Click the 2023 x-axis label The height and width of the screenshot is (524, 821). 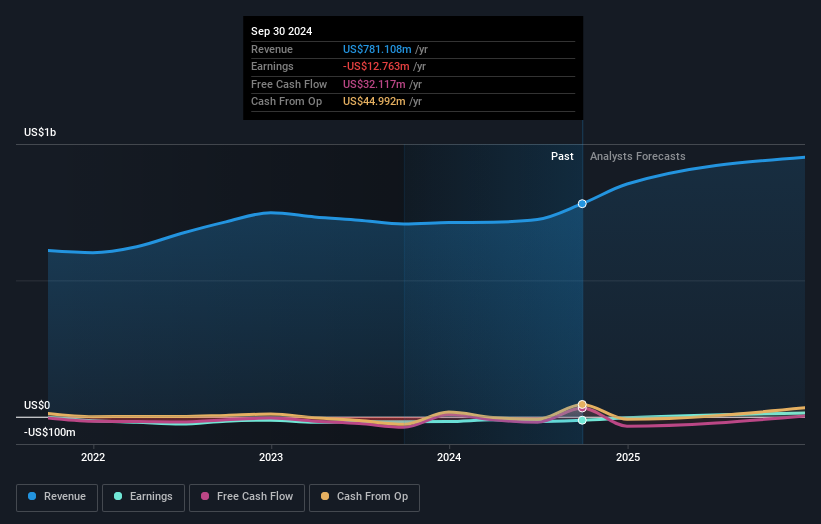tap(271, 458)
